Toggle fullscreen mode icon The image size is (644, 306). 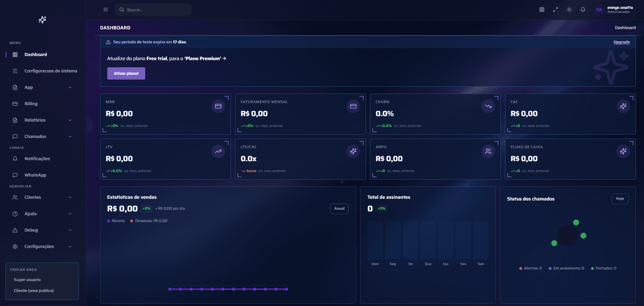(x=556, y=10)
